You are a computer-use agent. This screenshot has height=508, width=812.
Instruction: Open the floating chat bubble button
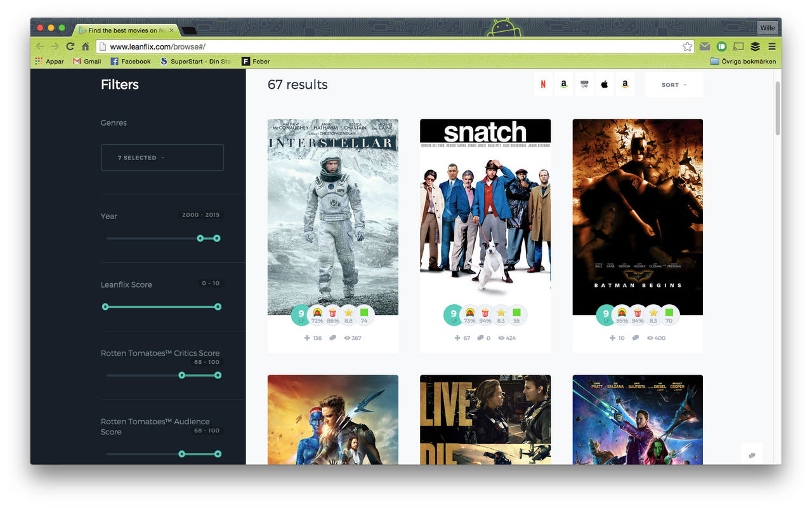[x=751, y=455]
